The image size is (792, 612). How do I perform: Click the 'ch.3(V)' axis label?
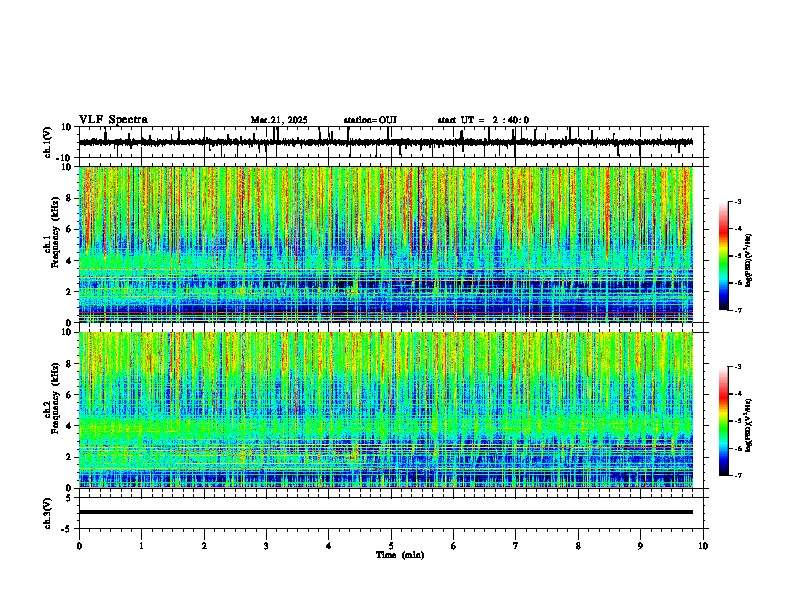[48, 513]
